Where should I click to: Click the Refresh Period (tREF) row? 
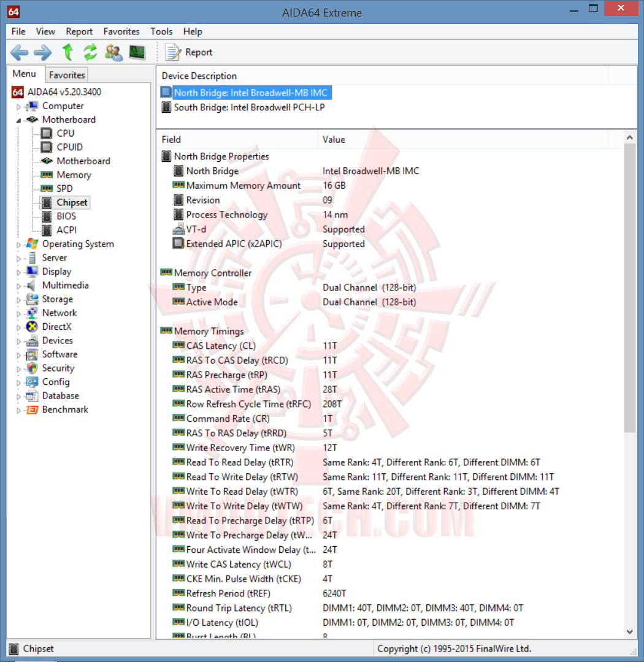389,593
